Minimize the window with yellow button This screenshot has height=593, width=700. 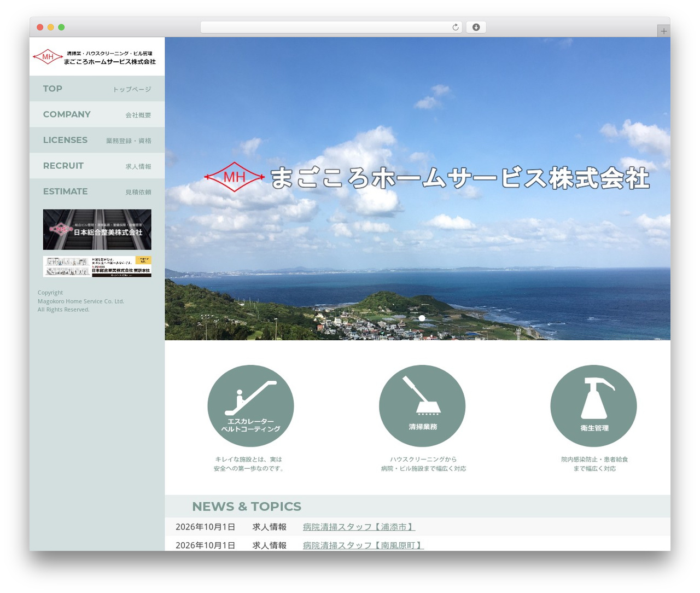click(x=51, y=27)
